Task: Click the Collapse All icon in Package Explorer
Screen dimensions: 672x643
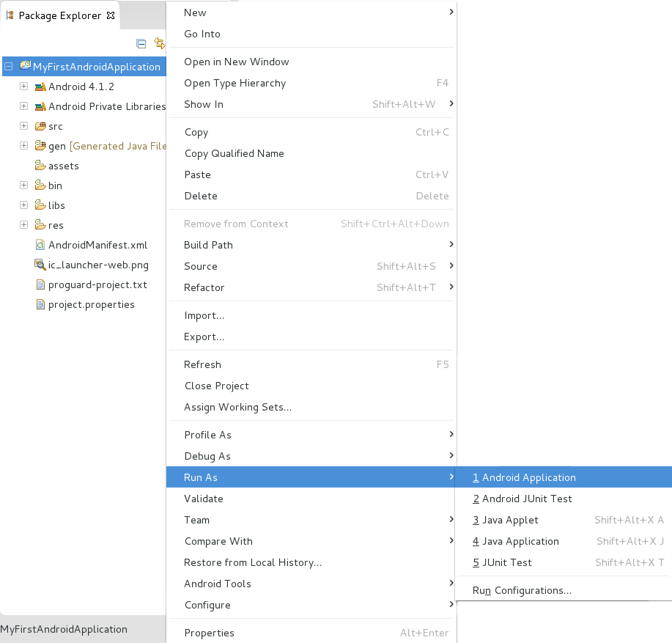Action: (141, 44)
